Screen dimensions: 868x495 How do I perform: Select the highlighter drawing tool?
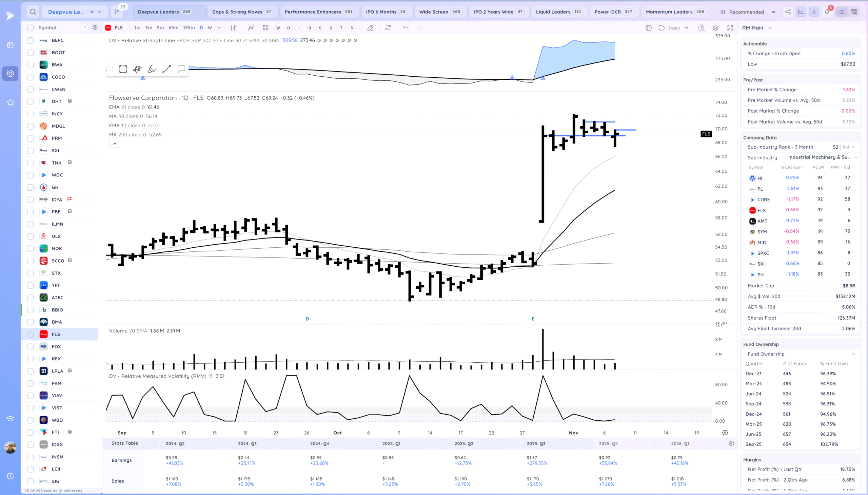[152, 69]
